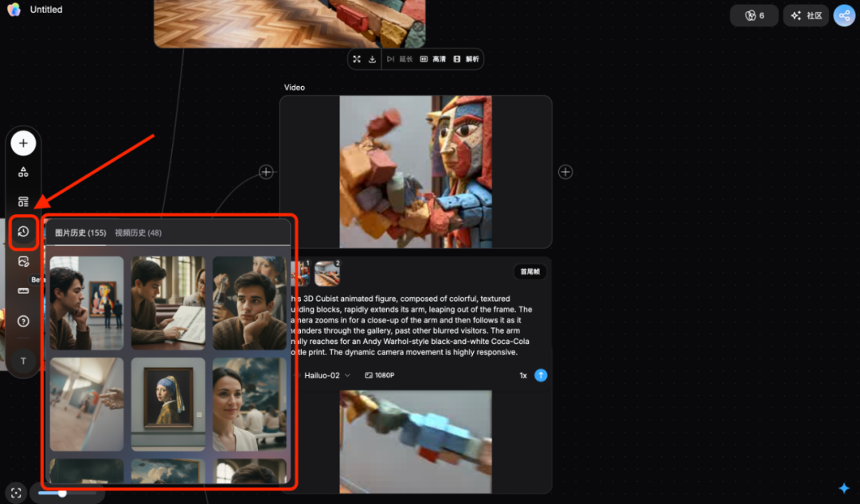Open the history panel clock icon
The width and height of the screenshot is (860, 504).
(x=23, y=232)
